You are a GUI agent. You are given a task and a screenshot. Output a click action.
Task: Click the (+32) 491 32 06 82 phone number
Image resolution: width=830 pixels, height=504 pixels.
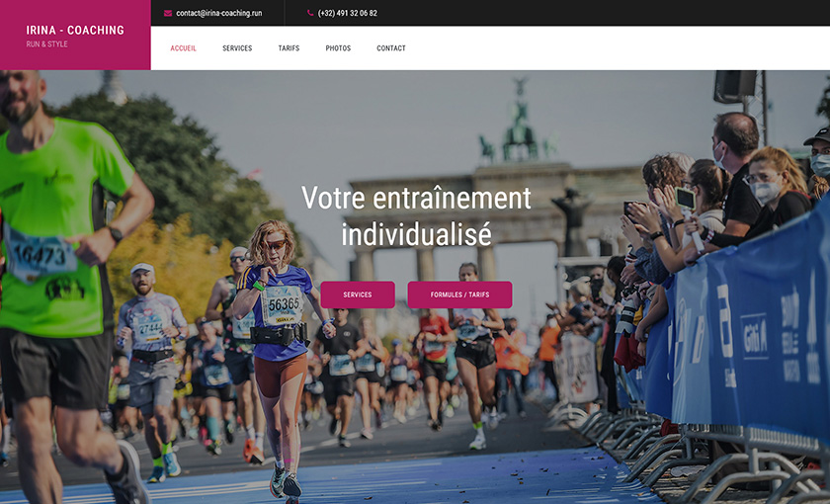click(x=347, y=13)
